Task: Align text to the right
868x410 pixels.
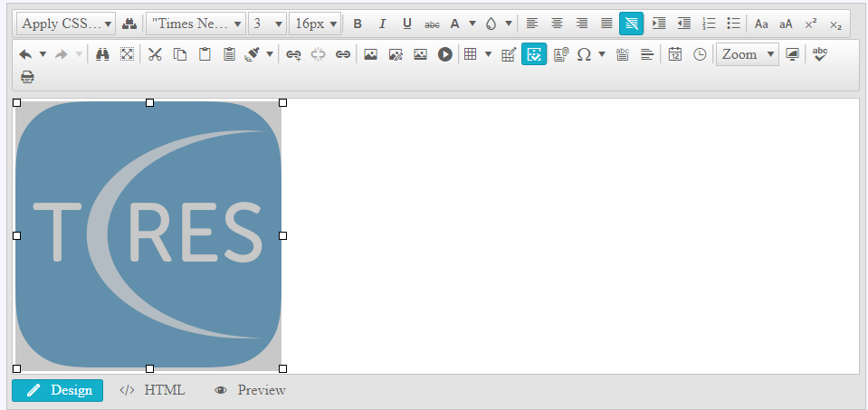Action: click(582, 24)
